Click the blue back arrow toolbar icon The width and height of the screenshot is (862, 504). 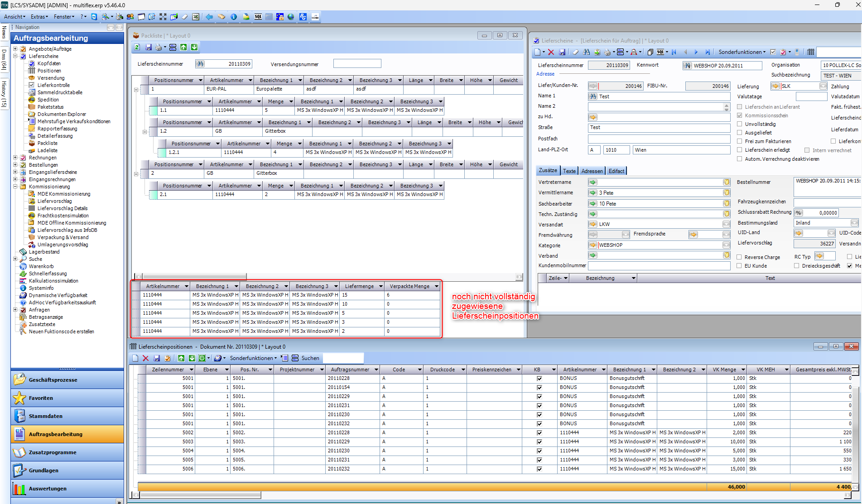(209, 17)
